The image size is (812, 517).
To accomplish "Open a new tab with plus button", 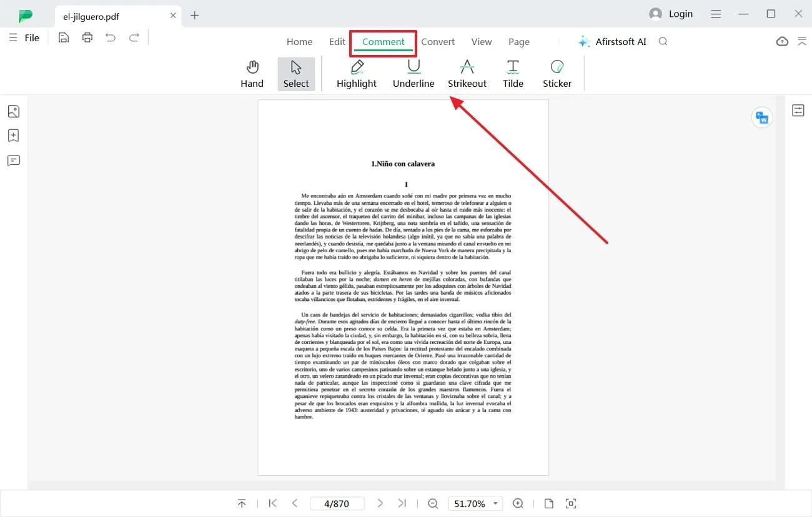I will (x=195, y=15).
